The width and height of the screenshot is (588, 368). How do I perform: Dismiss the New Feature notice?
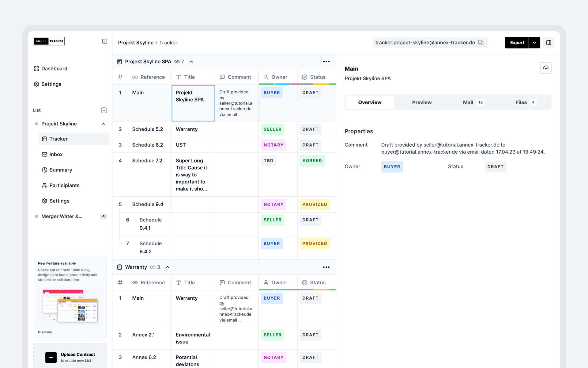click(x=45, y=332)
